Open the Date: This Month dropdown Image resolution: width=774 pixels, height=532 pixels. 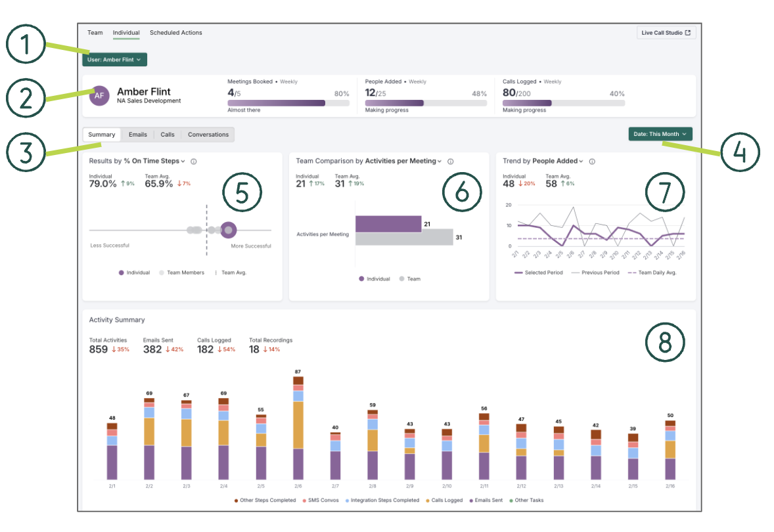(x=660, y=134)
